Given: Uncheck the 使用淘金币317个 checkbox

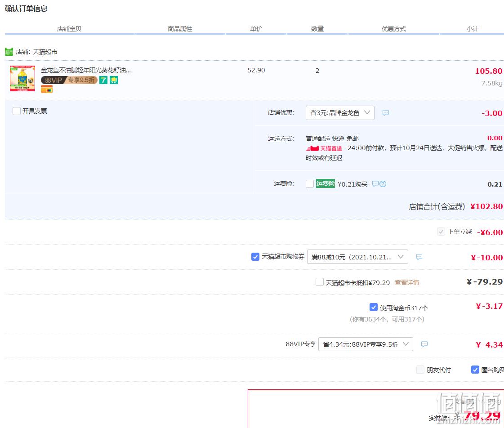Looking at the screenshot, I should [374, 308].
